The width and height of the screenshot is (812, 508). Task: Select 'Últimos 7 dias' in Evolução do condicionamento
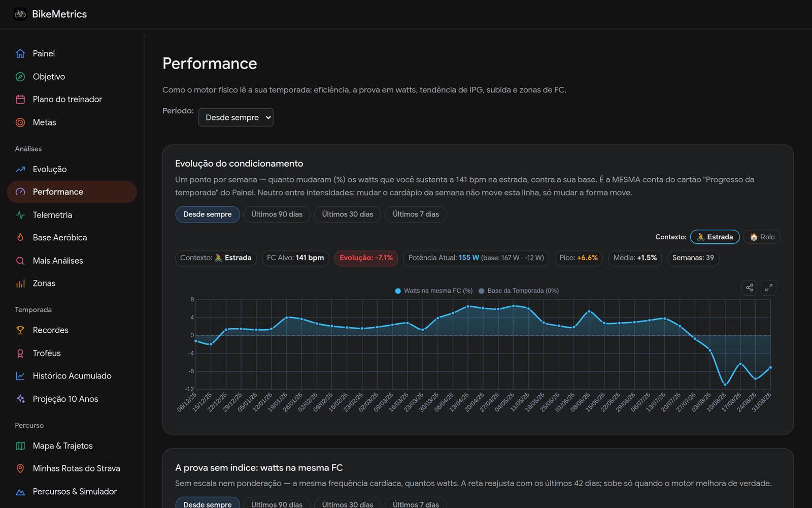tap(416, 214)
